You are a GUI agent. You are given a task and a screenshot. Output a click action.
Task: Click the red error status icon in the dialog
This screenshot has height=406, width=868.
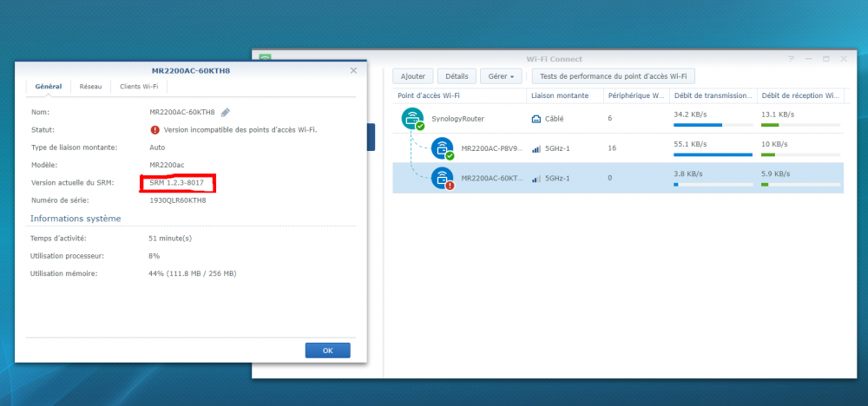point(155,130)
